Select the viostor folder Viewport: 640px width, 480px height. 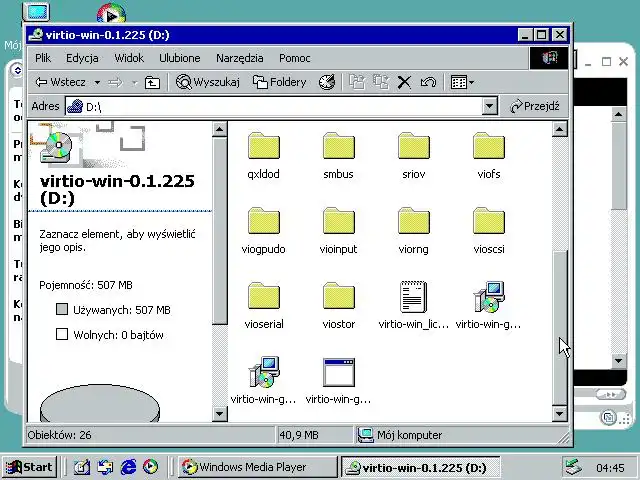[x=338, y=306]
